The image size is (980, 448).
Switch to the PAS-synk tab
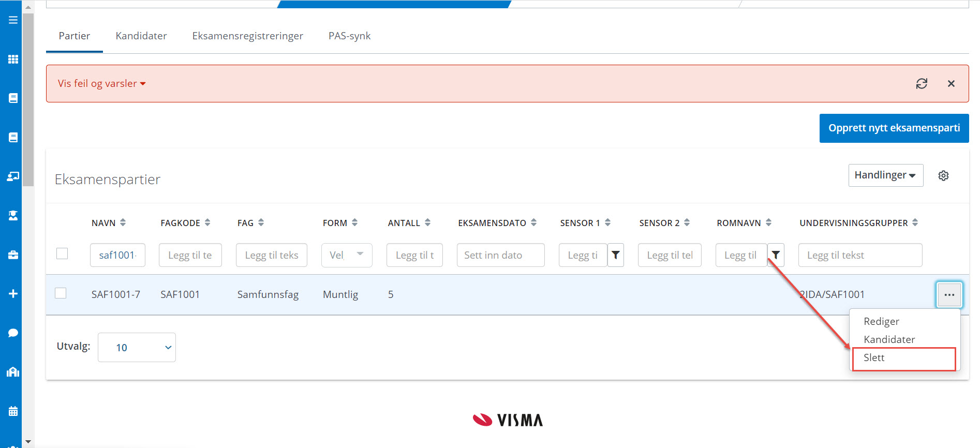coord(349,36)
